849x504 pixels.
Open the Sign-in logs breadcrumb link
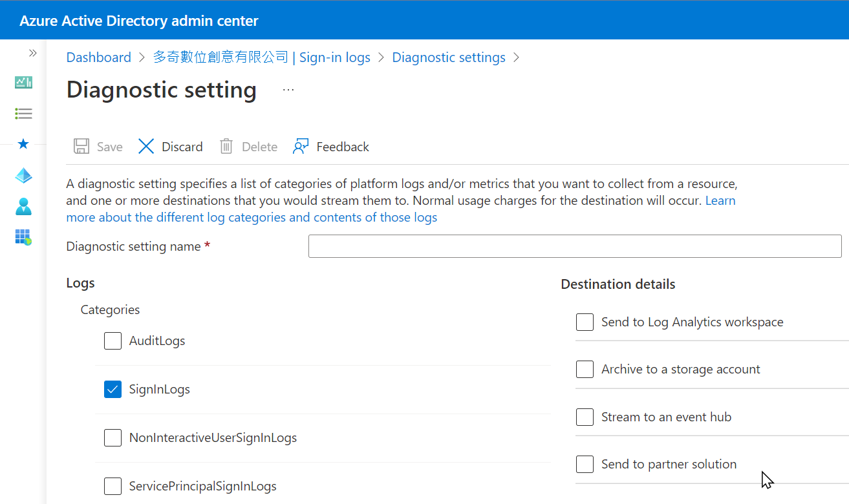coord(262,58)
